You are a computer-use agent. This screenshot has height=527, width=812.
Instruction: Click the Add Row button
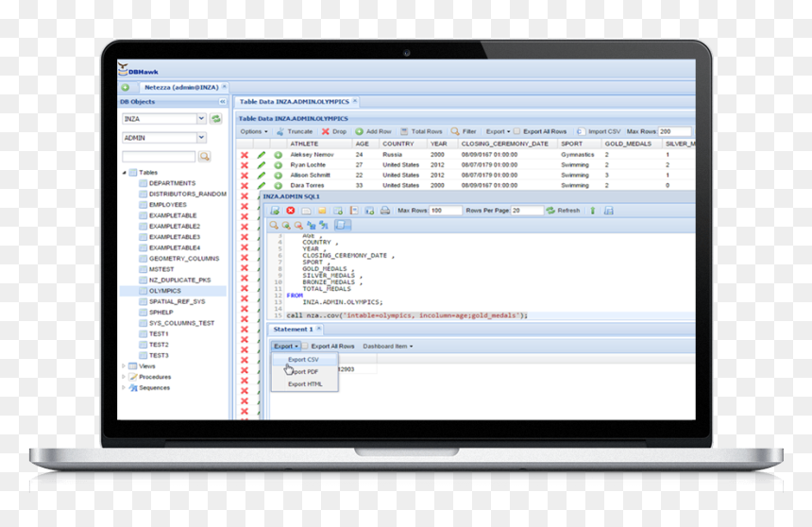pyautogui.click(x=373, y=131)
